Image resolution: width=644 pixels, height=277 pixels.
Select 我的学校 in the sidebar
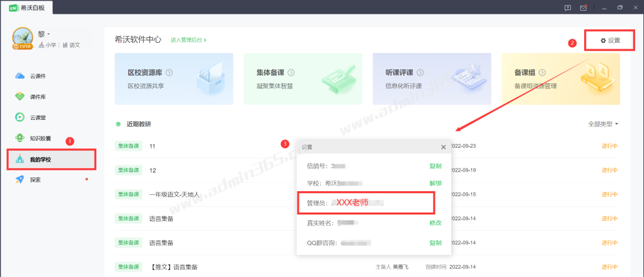[51, 160]
